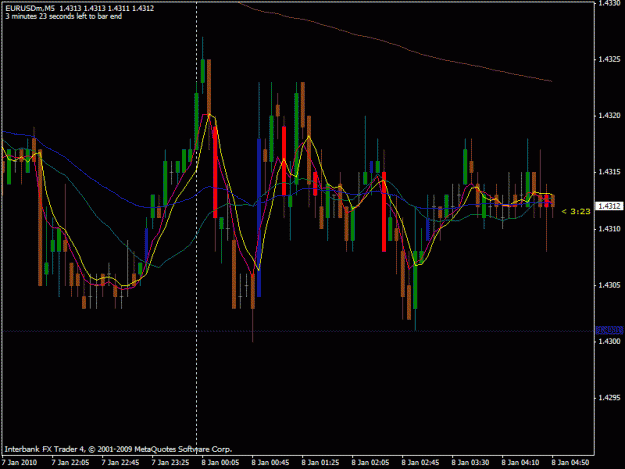
Task: Click the '7 Jan 22:45' time axis label
Action: (x=120, y=463)
